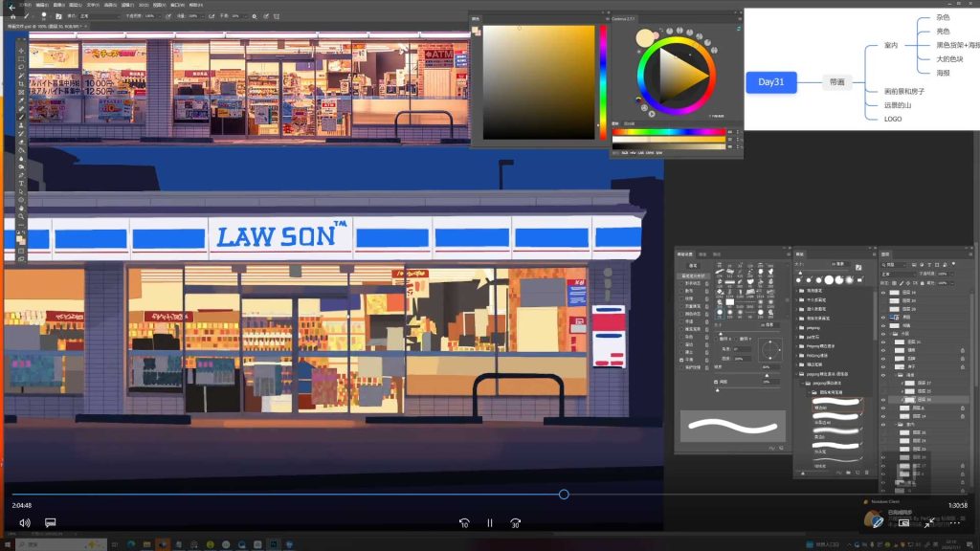The image size is (980, 551).
Task: Open the 3D menu in the menu bar
Action: [144, 5]
